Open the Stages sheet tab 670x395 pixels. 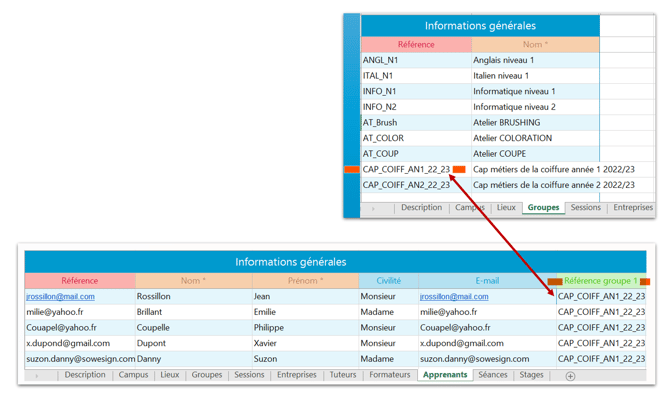pyautogui.click(x=531, y=375)
